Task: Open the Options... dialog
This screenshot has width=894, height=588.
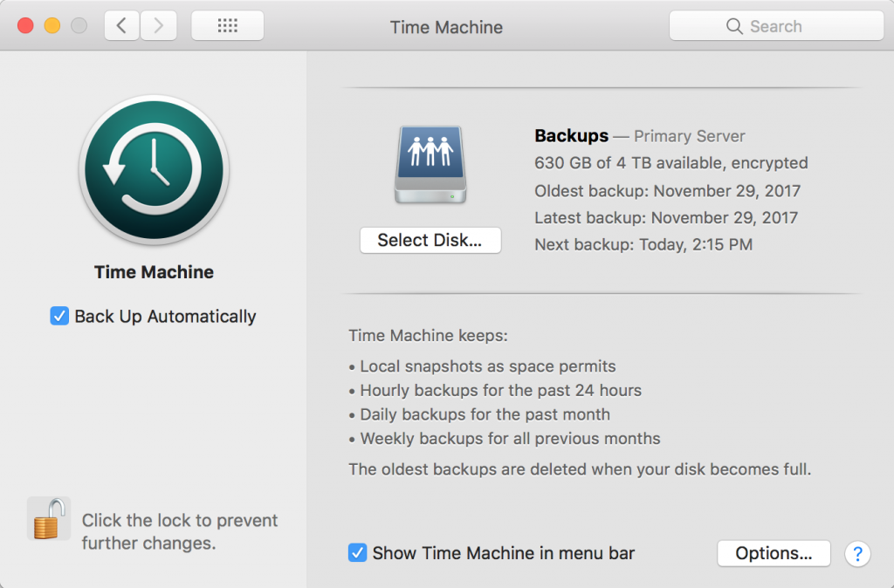Action: (774, 553)
